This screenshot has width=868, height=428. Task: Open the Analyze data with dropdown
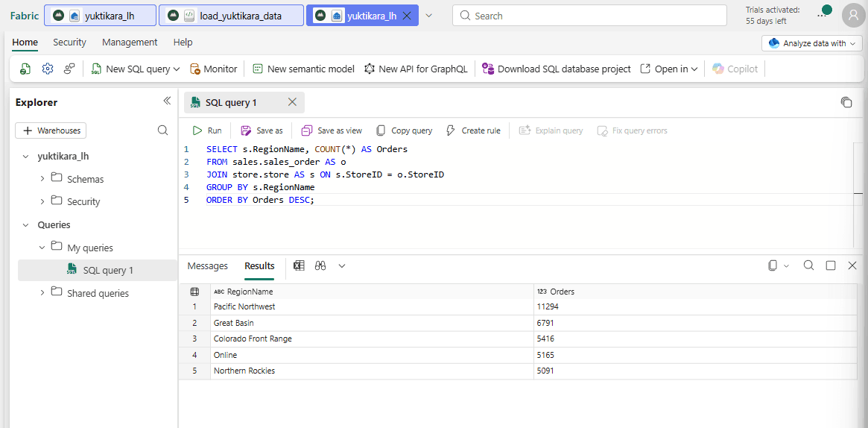coord(812,43)
